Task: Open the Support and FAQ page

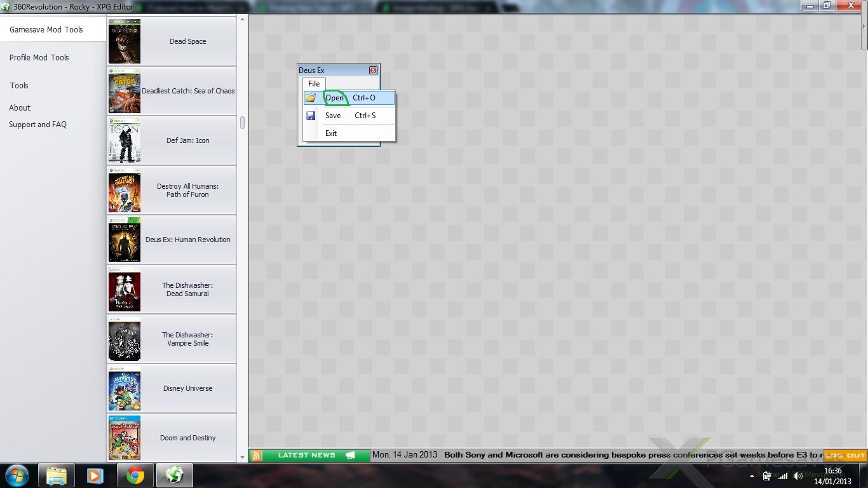Action: (38, 125)
